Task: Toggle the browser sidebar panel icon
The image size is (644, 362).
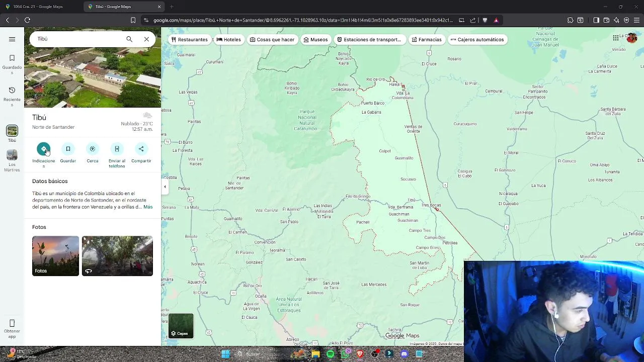Action: click(x=596, y=20)
